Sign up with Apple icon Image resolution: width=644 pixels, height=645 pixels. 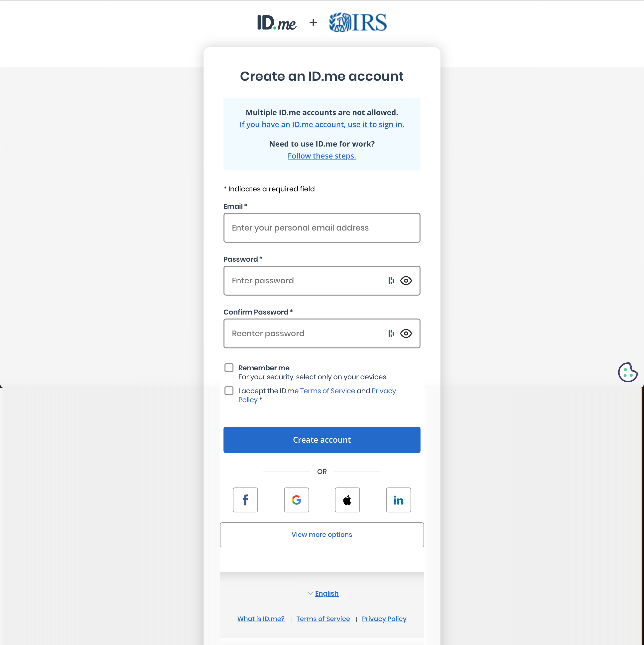pos(347,500)
